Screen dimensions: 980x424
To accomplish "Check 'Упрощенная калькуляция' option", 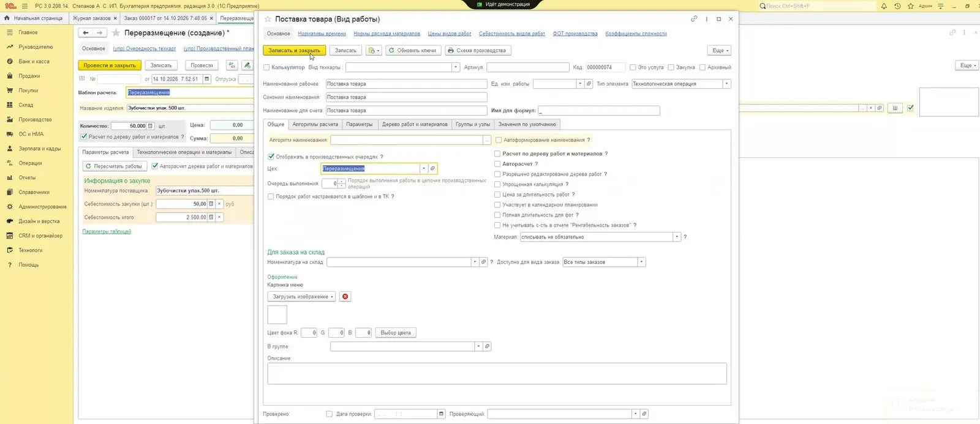I will click(x=497, y=184).
